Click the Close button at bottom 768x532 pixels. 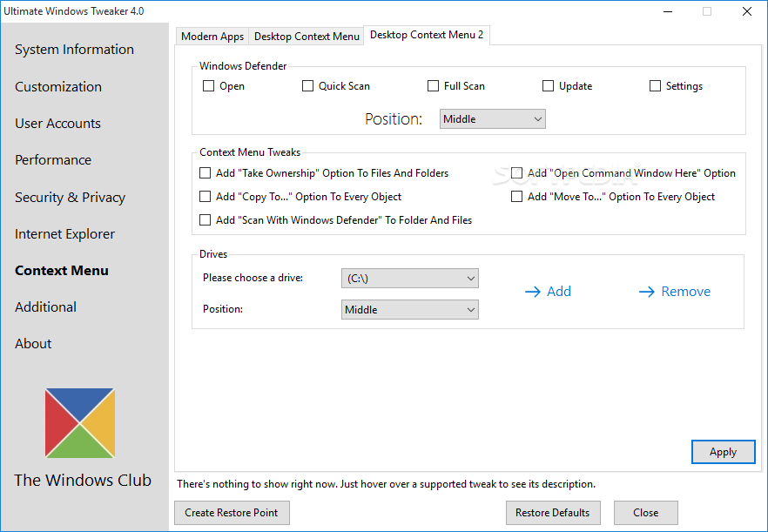645,513
